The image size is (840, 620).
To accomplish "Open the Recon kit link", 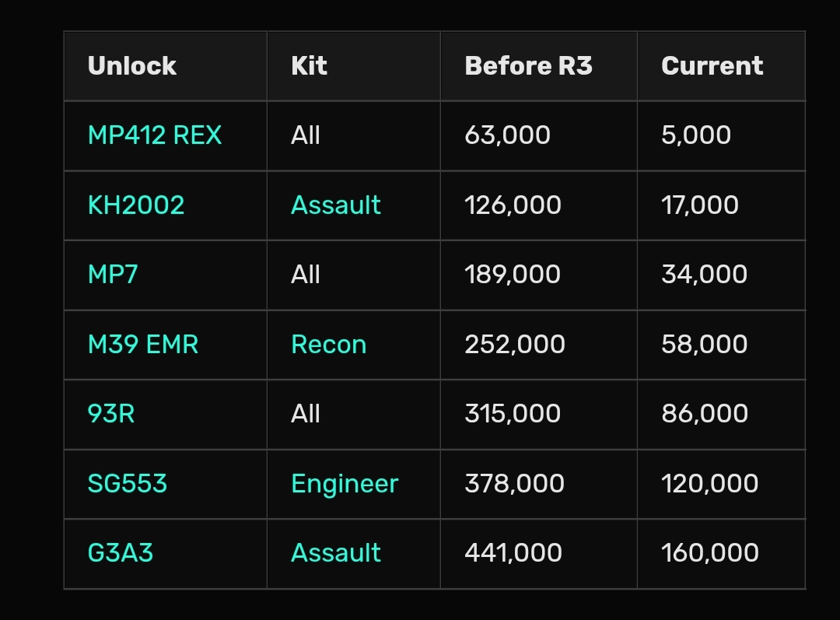I will point(329,344).
